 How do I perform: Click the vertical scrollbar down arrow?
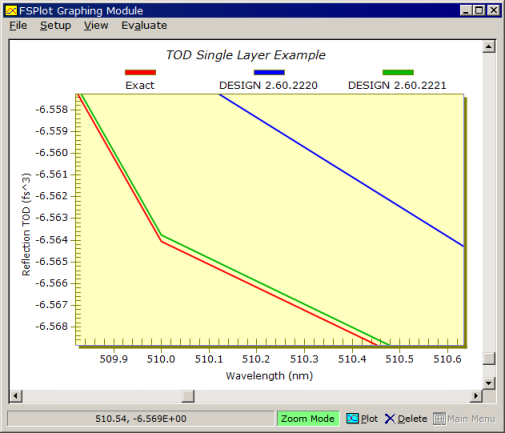click(489, 383)
